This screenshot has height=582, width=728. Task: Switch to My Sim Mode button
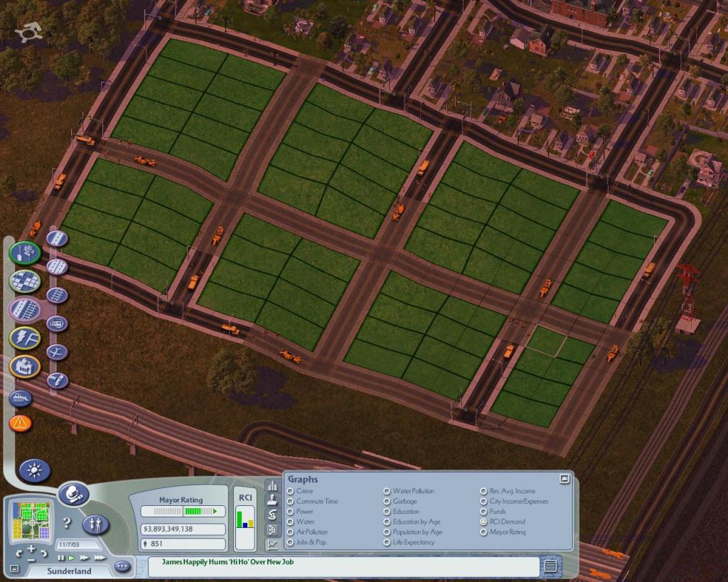point(96,525)
